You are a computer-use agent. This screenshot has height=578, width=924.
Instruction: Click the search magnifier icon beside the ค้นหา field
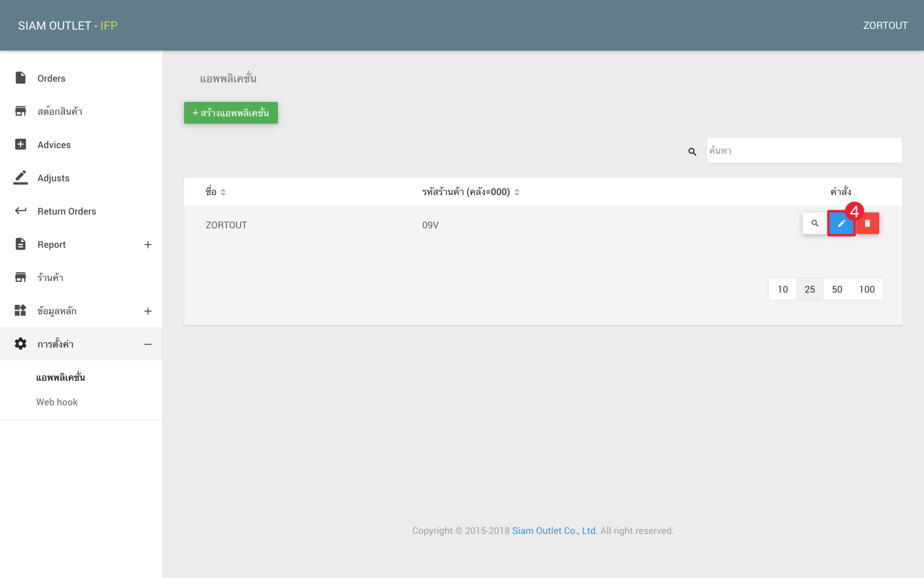pyautogui.click(x=692, y=152)
